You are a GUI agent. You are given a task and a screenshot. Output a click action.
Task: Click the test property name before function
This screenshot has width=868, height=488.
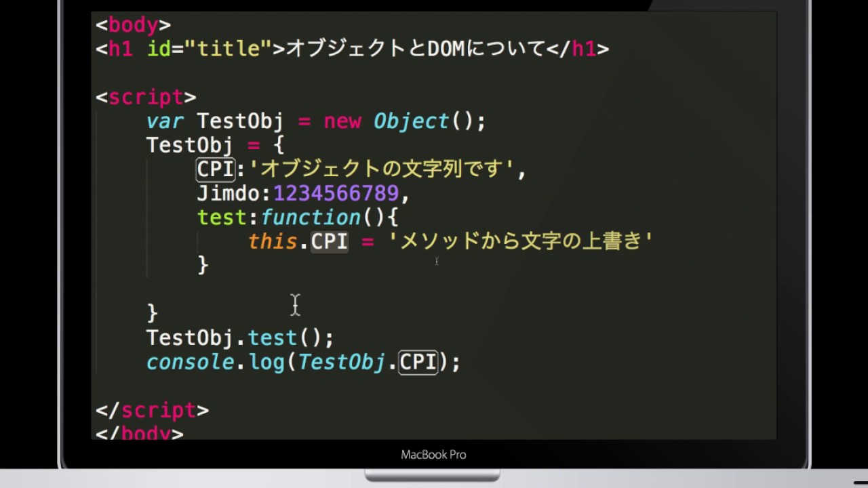coord(222,218)
